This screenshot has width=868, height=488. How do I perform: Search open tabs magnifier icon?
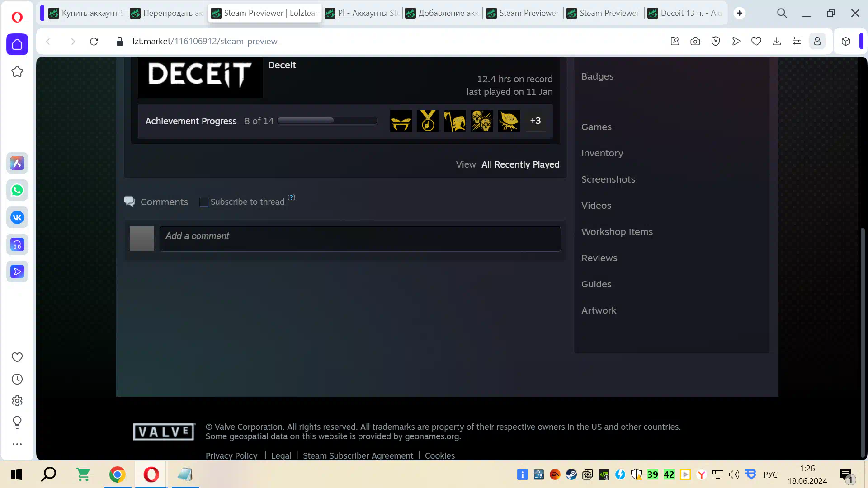click(x=782, y=13)
